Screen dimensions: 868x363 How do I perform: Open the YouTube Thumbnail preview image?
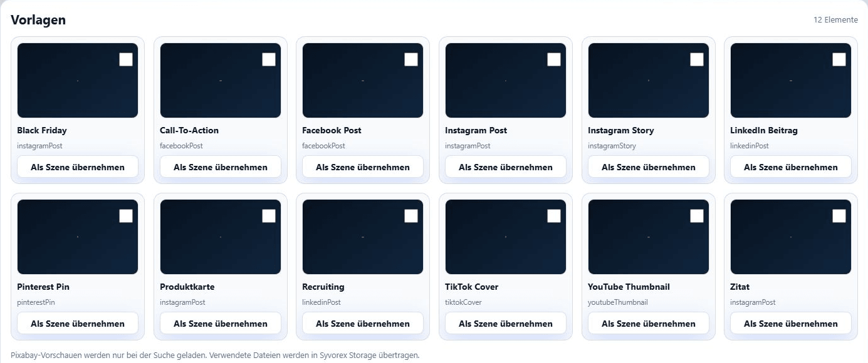click(x=649, y=237)
